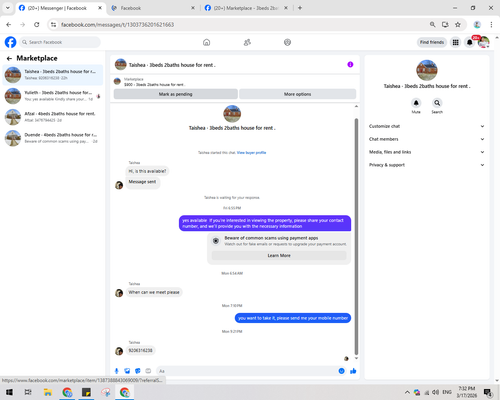Click Learn More on scam warning
This screenshot has width=500, height=400.
(x=279, y=255)
